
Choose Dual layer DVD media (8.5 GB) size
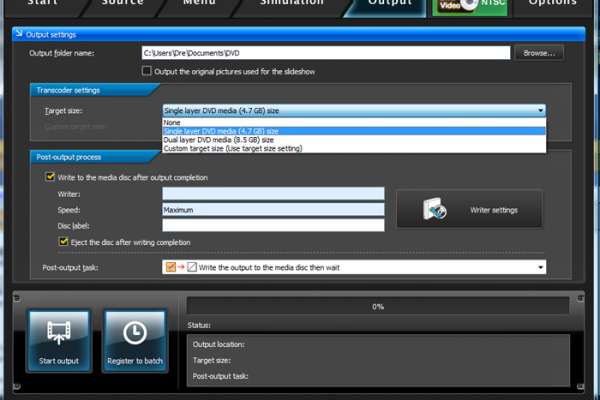tap(218, 139)
